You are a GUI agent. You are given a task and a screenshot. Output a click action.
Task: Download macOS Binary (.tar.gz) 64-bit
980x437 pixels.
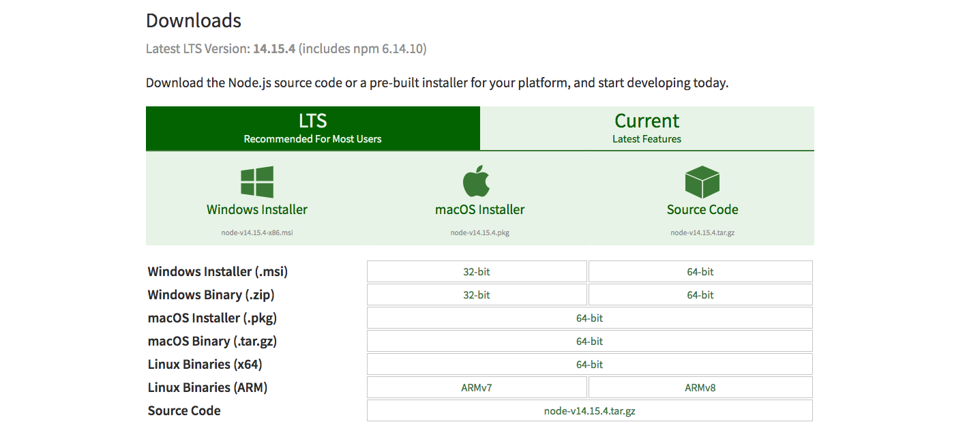coord(590,341)
